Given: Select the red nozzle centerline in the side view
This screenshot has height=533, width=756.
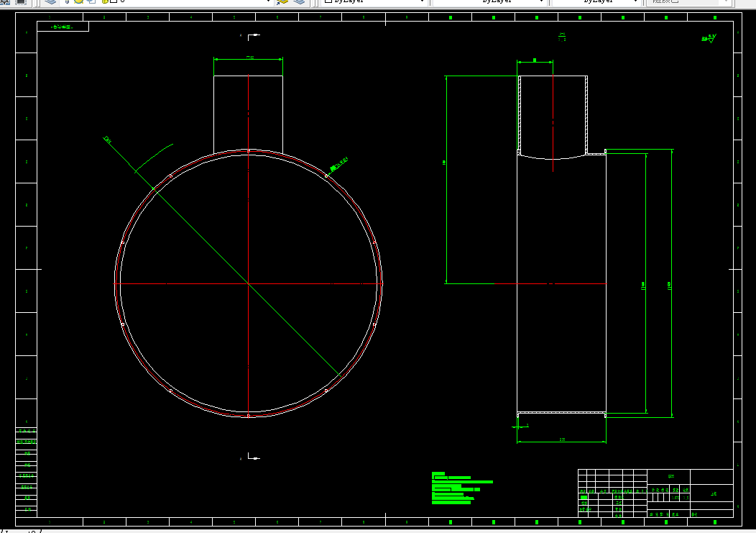Looking at the screenshot, I should click(553, 123).
